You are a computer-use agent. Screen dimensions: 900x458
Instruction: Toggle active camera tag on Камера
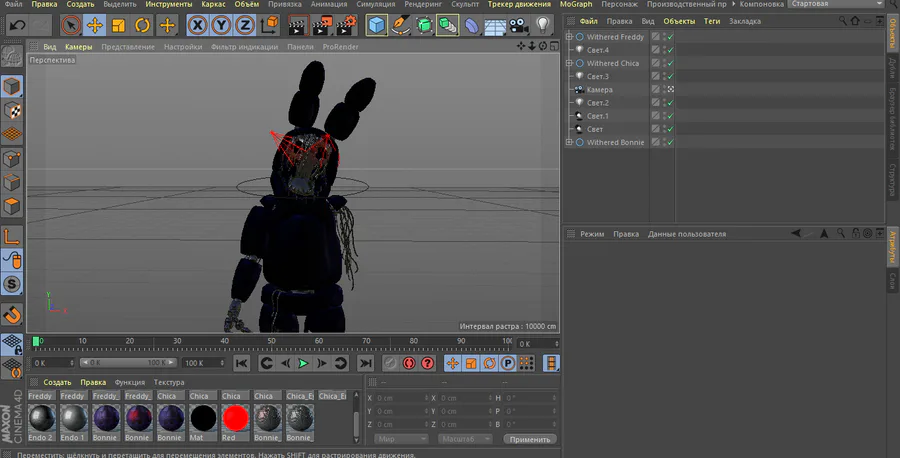tap(670, 90)
